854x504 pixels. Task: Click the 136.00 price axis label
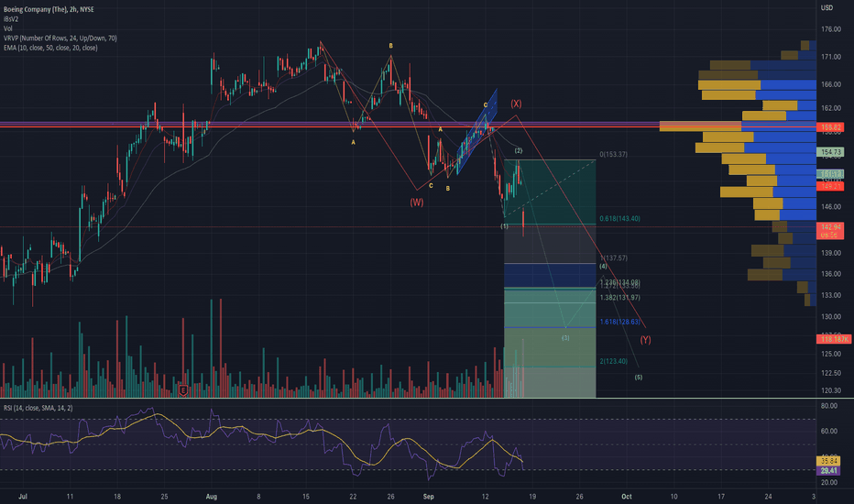pyautogui.click(x=830, y=274)
